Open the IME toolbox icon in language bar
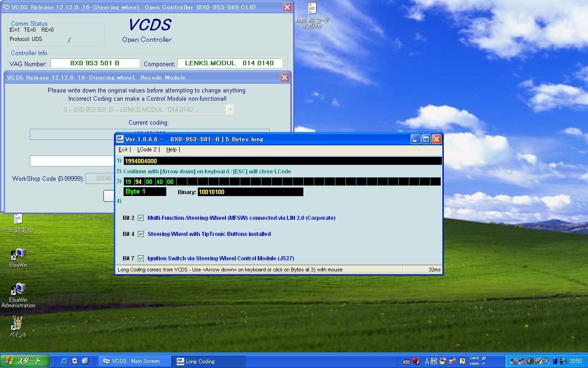The height and width of the screenshot is (368, 588). (452, 361)
